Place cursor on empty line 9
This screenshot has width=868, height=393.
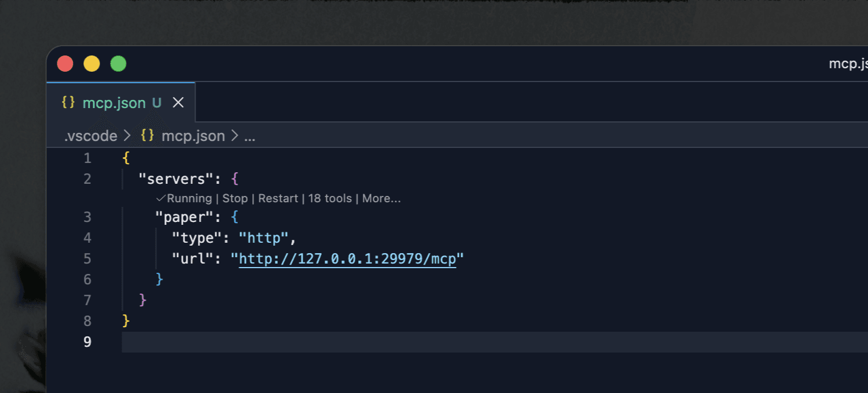point(495,342)
